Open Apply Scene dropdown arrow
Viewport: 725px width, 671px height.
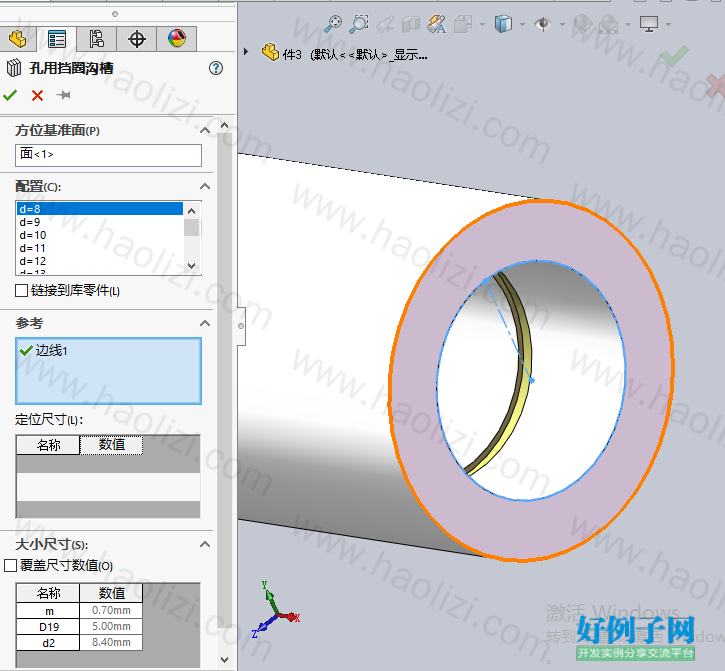click(628, 24)
